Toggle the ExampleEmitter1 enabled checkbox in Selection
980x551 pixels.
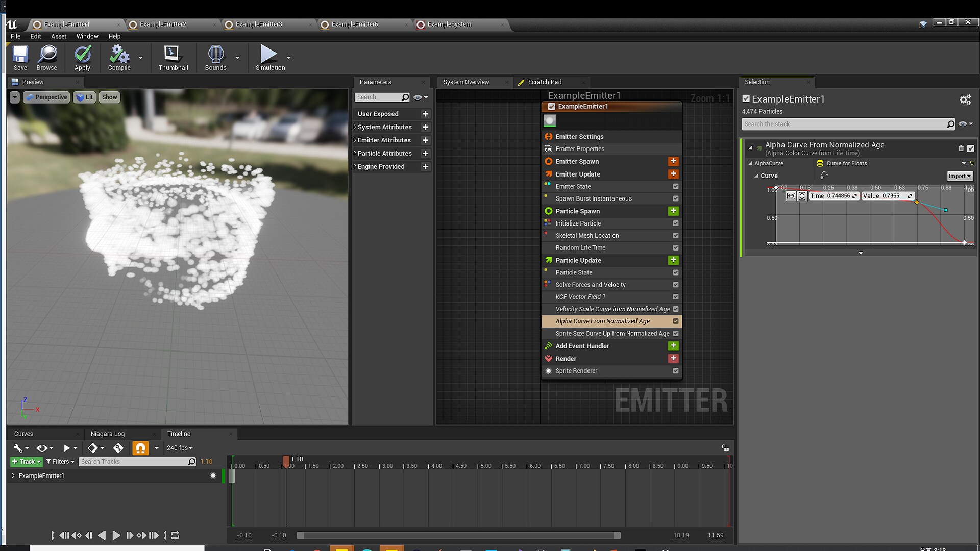(746, 99)
